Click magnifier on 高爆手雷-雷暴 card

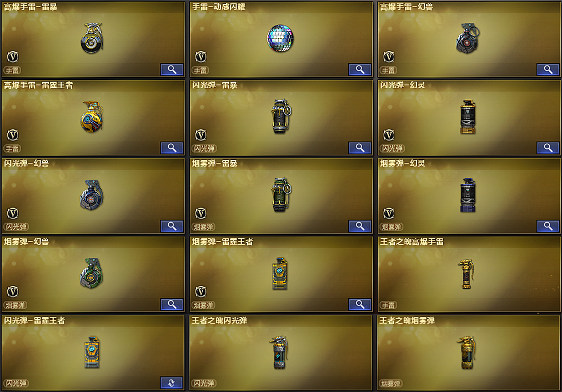coord(172,69)
